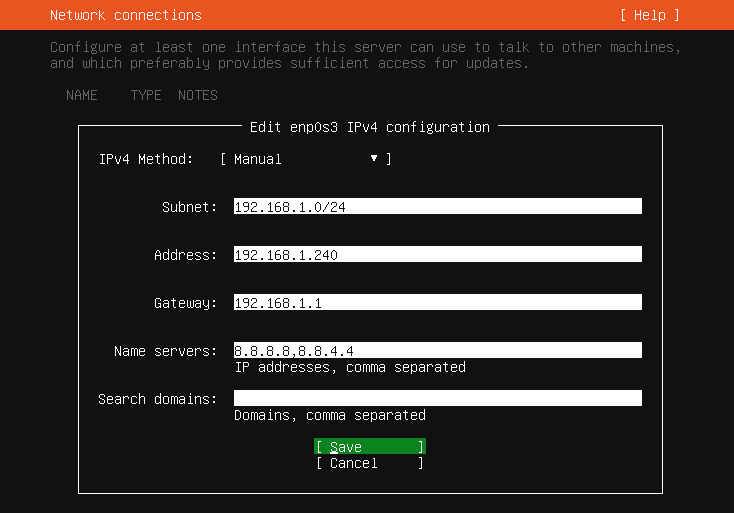The height and width of the screenshot is (513, 734).
Task: Click the 'Edit enp0s3 IPv4 configuration' title
Action: (370, 127)
